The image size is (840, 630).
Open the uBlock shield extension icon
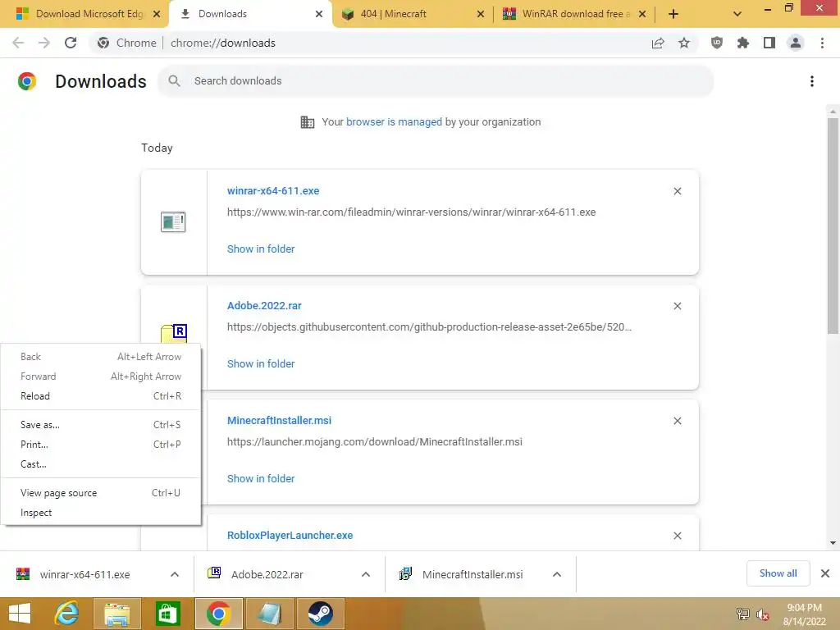pyautogui.click(x=717, y=43)
